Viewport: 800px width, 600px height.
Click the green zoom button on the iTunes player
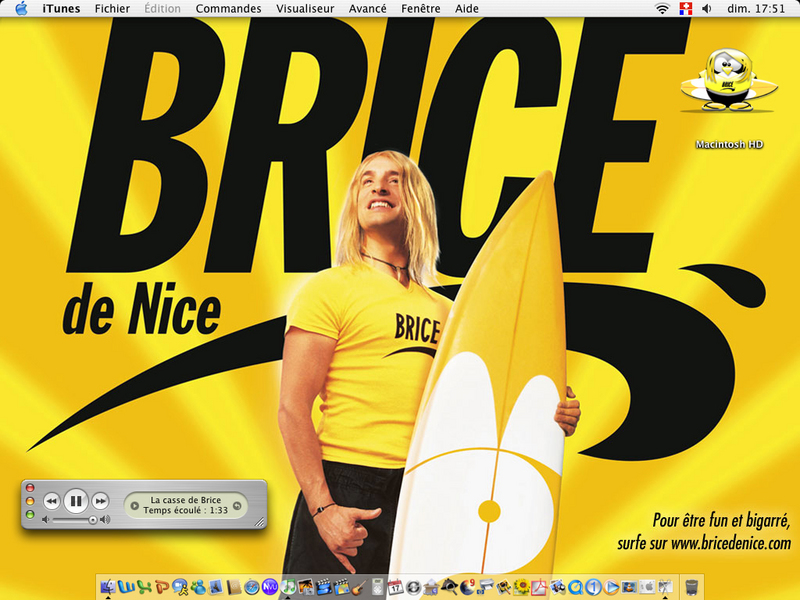click(30, 514)
